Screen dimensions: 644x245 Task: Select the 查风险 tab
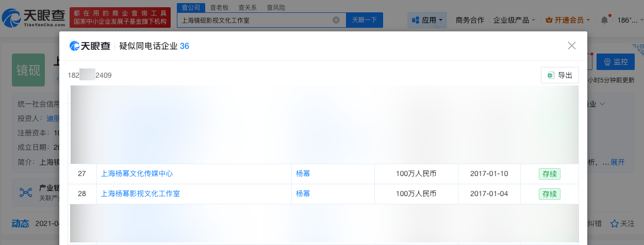point(276,8)
